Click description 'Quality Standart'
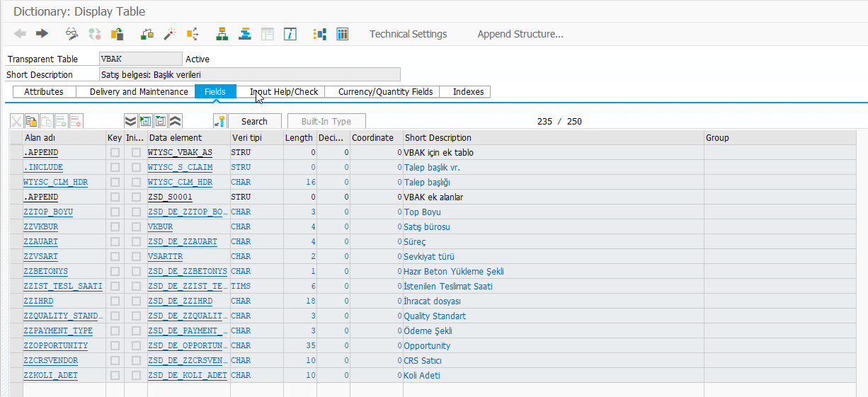 coord(435,316)
